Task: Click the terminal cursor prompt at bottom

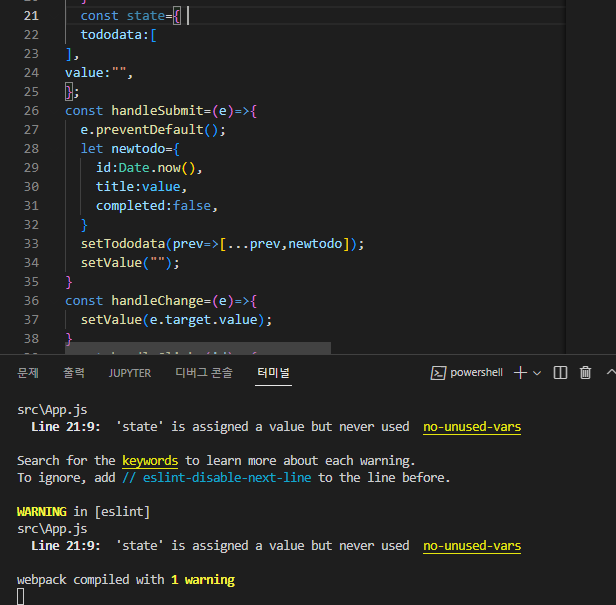Action: (x=20, y=597)
